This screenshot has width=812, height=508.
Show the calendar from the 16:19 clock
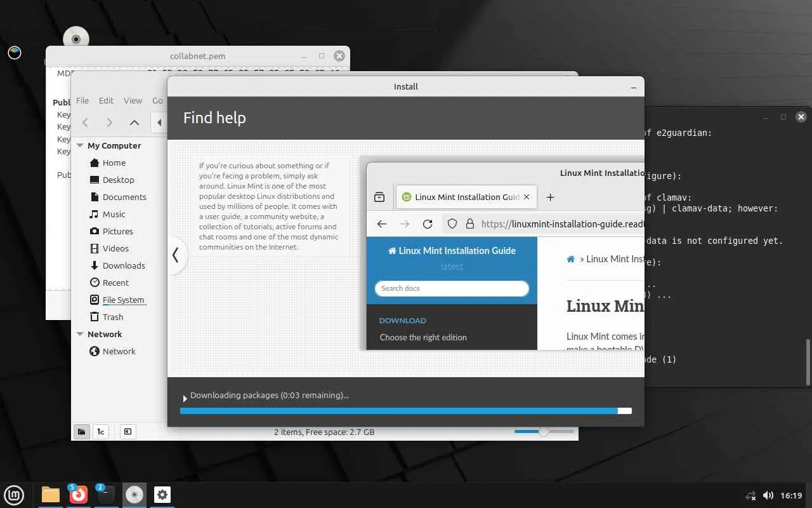coord(791,495)
